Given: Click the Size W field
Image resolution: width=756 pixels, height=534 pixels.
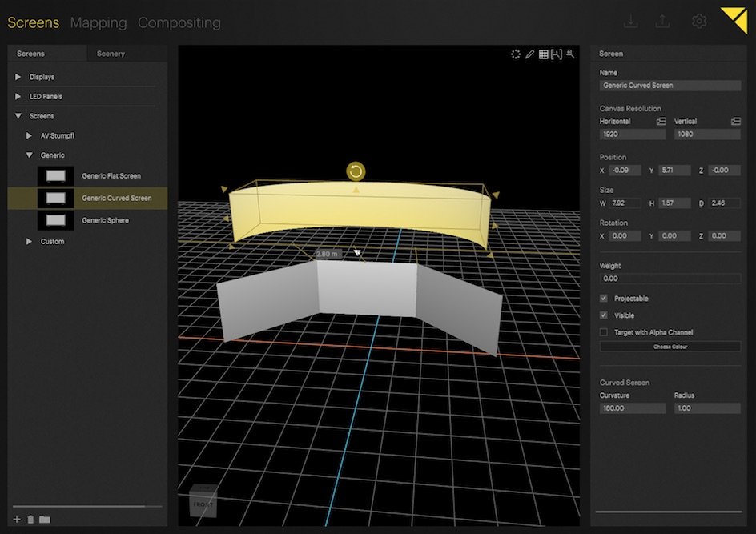Looking at the screenshot, I should coord(625,203).
